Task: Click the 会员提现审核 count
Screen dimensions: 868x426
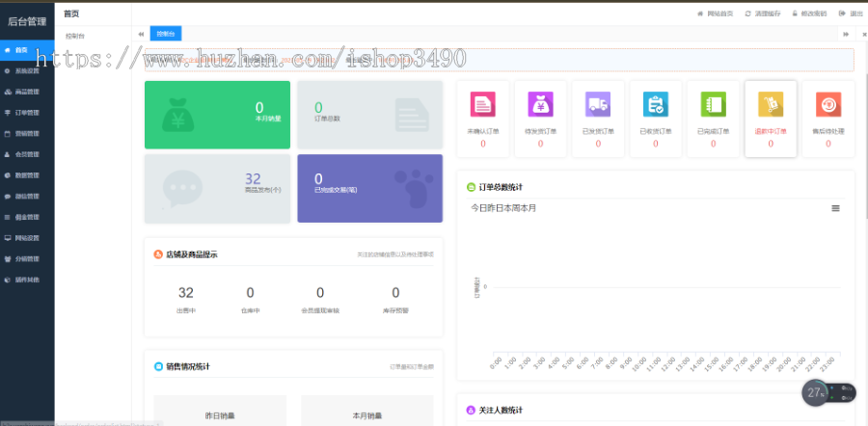Action: [x=320, y=293]
